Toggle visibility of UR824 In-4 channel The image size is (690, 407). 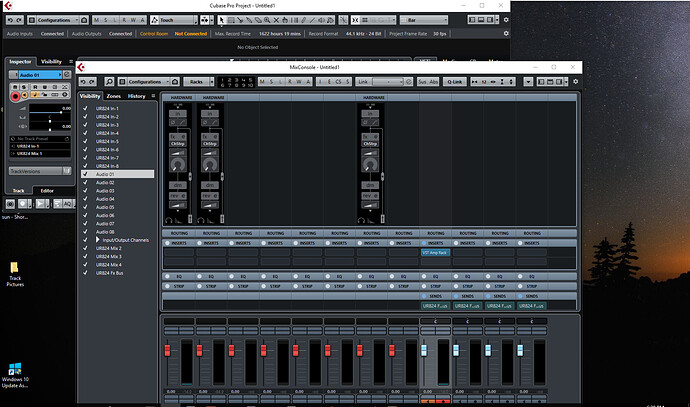click(x=85, y=133)
